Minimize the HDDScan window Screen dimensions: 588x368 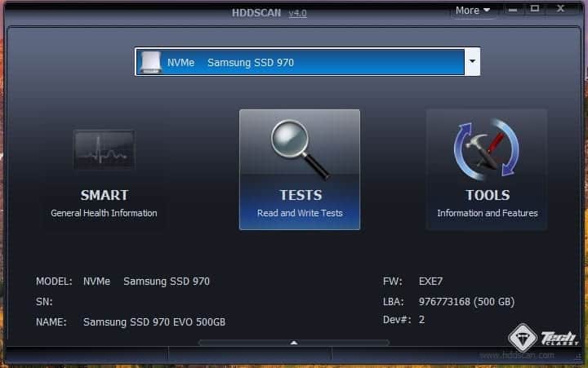pos(513,10)
